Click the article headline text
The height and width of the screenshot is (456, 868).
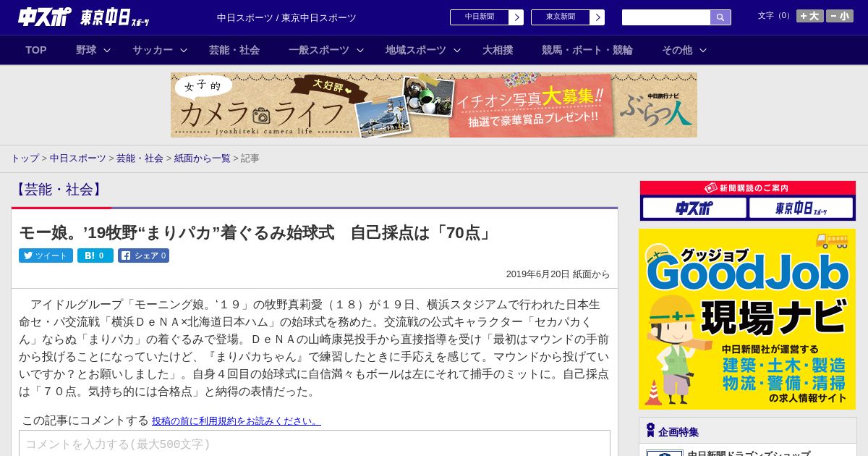(257, 232)
